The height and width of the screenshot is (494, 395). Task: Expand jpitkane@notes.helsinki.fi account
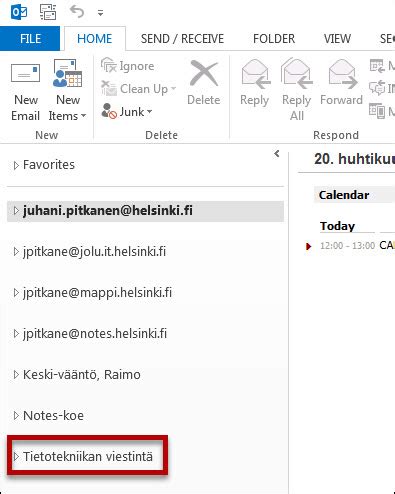click(x=16, y=334)
